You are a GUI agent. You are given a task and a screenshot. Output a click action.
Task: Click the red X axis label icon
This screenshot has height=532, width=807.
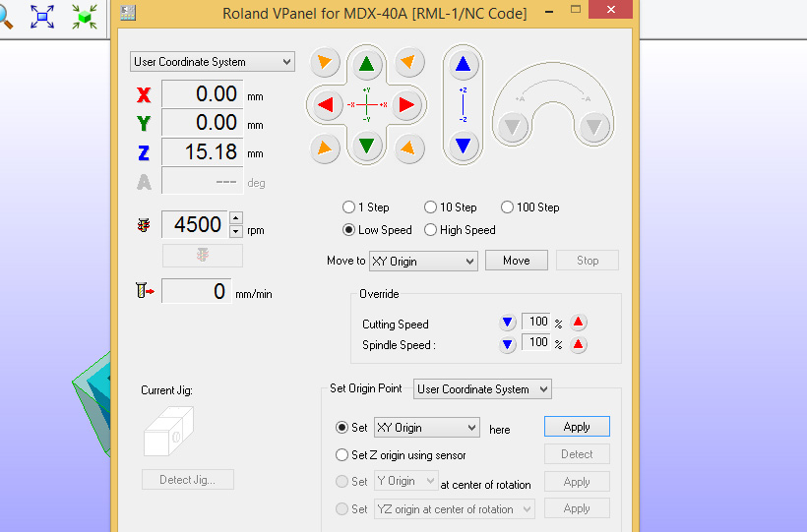pyautogui.click(x=144, y=94)
